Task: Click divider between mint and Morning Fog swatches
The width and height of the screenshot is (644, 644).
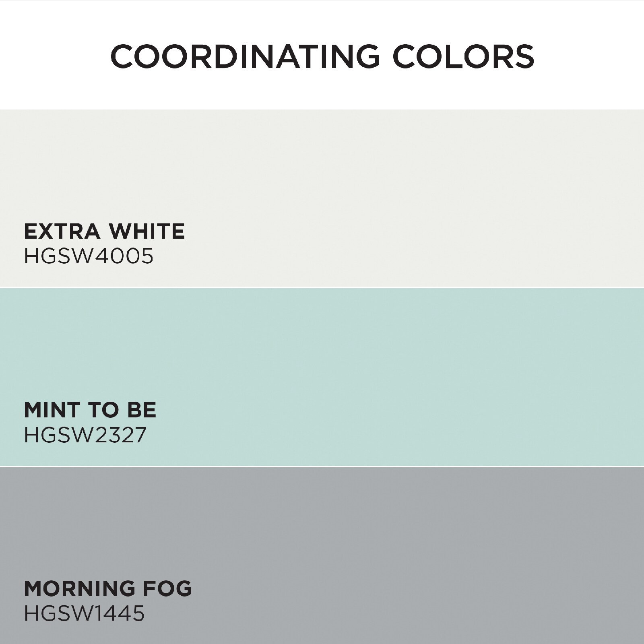Action: (x=322, y=466)
